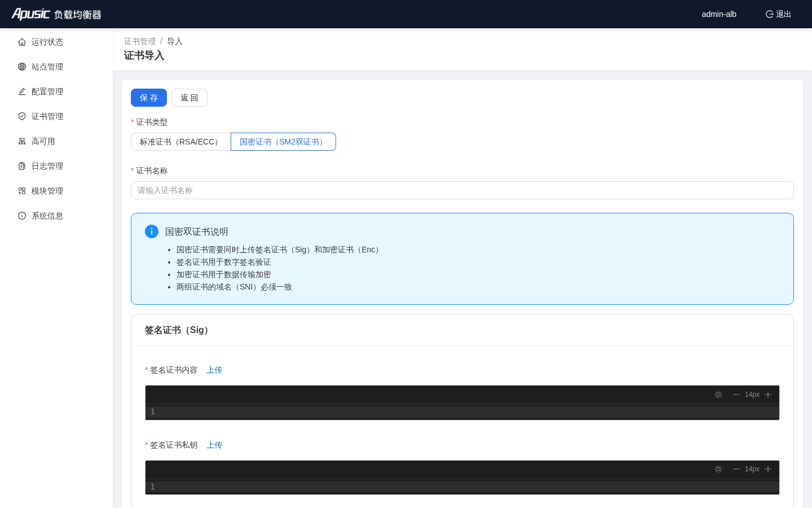Click the cluster icon beside 高可用
The image size is (812, 508).
point(22,141)
